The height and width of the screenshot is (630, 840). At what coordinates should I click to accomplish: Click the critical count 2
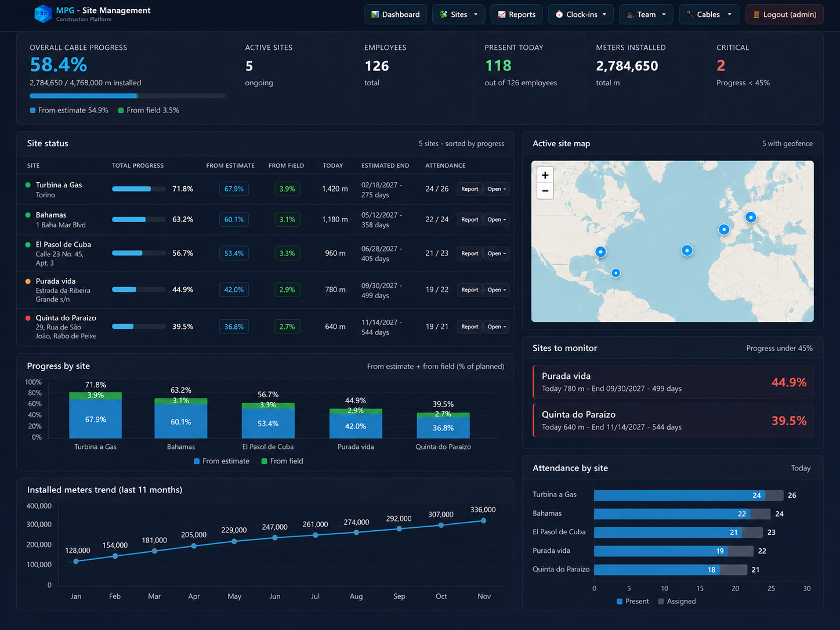click(720, 66)
